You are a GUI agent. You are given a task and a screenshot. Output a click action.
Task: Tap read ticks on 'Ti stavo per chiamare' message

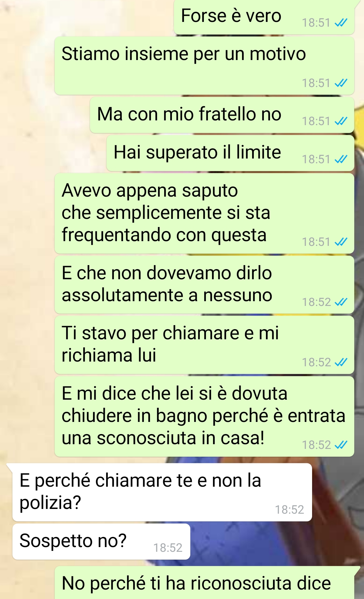coord(341,362)
